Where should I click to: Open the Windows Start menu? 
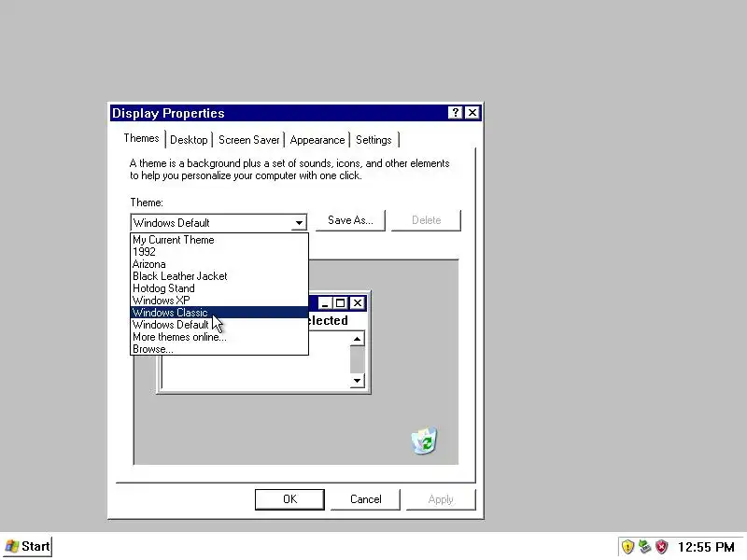pyautogui.click(x=27, y=546)
